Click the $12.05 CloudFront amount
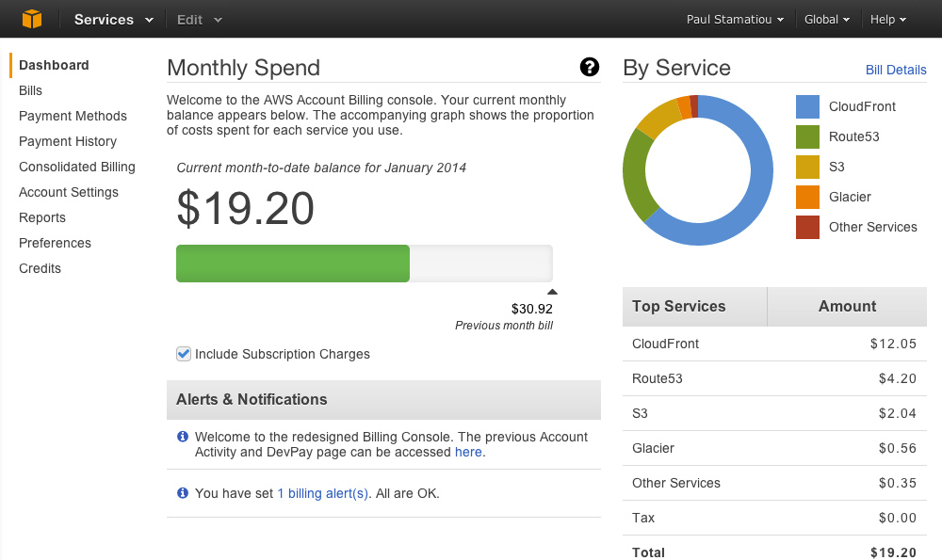The height and width of the screenshot is (560, 942). tap(893, 344)
